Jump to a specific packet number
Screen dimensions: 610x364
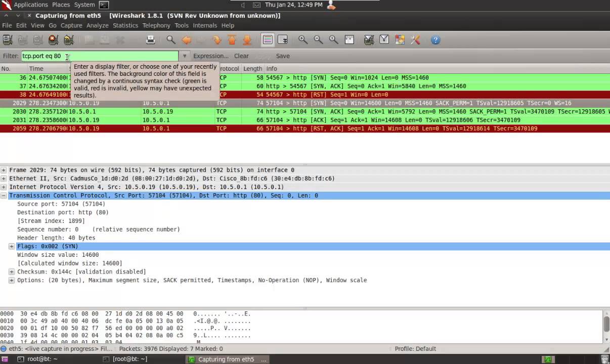[x=217, y=40]
